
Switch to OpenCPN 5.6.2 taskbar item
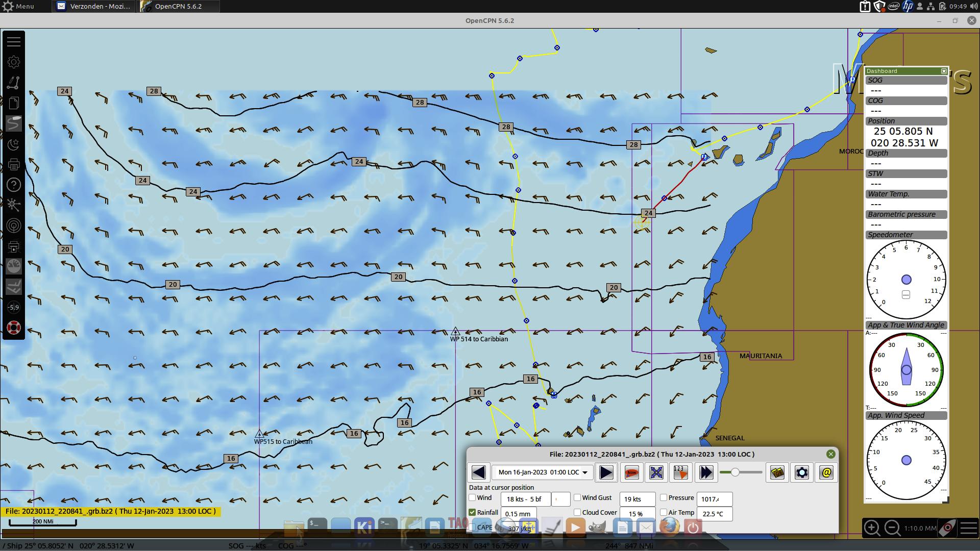(x=178, y=6)
